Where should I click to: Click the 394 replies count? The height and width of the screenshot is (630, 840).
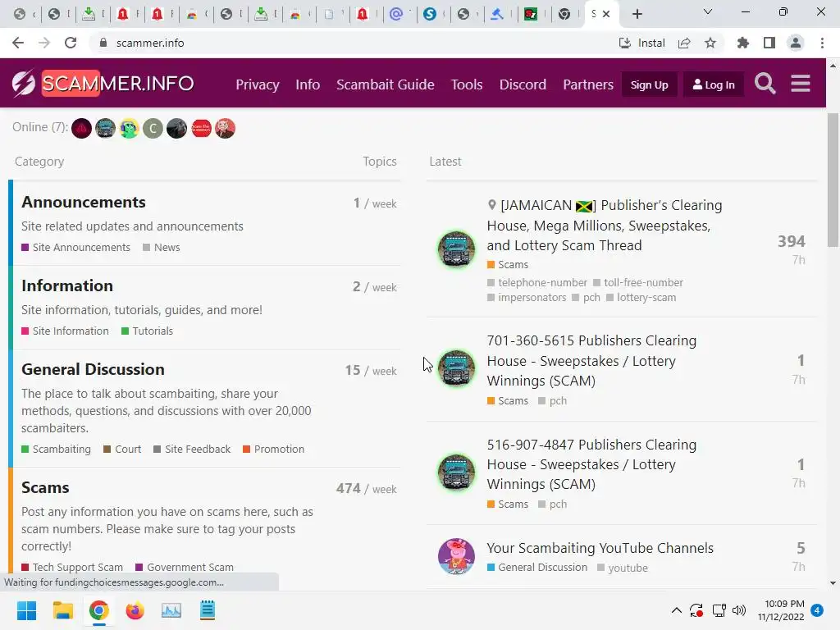[x=792, y=242]
